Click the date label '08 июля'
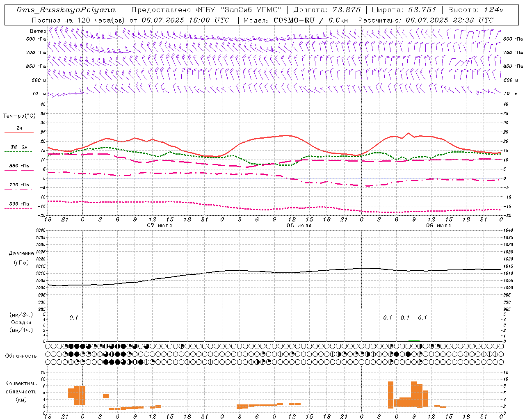 (299, 226)
